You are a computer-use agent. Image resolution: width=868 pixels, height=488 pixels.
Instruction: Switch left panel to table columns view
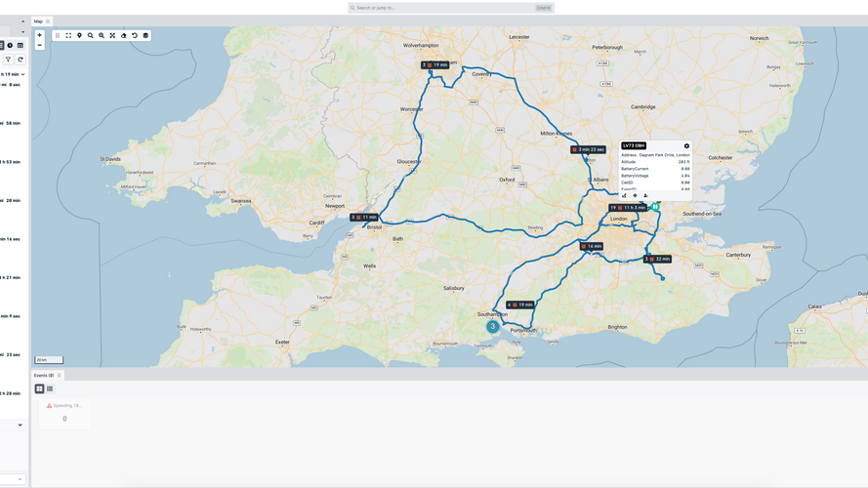point(21,45)
